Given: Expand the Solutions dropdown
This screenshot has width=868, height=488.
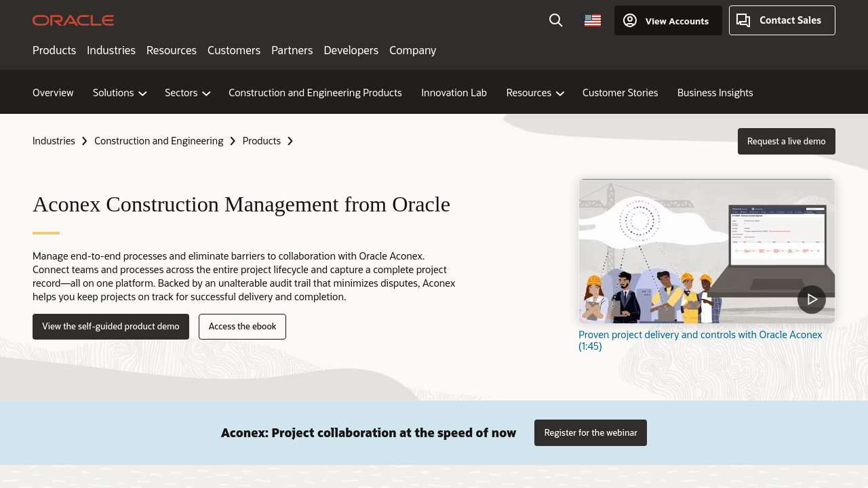Looking at the screenshot, I should click(120, 93).
